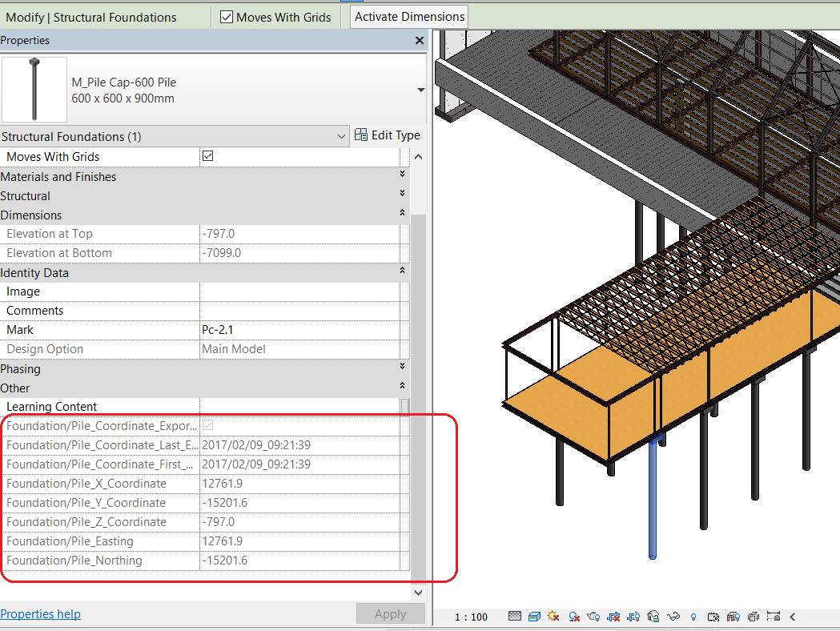Toggle the Sun Path icon
This screenshot has width=840, height=631.
coord(553,617)
